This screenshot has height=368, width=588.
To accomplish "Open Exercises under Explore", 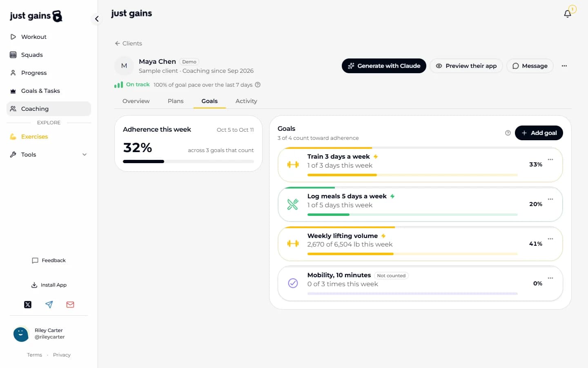I will coord(49,137).
